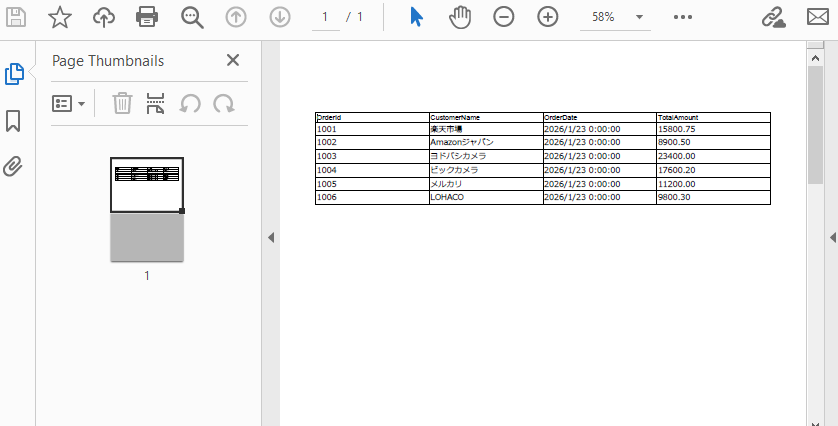Click the amount 9800.30
Screen dimensions: 838x426
(674, 197)
